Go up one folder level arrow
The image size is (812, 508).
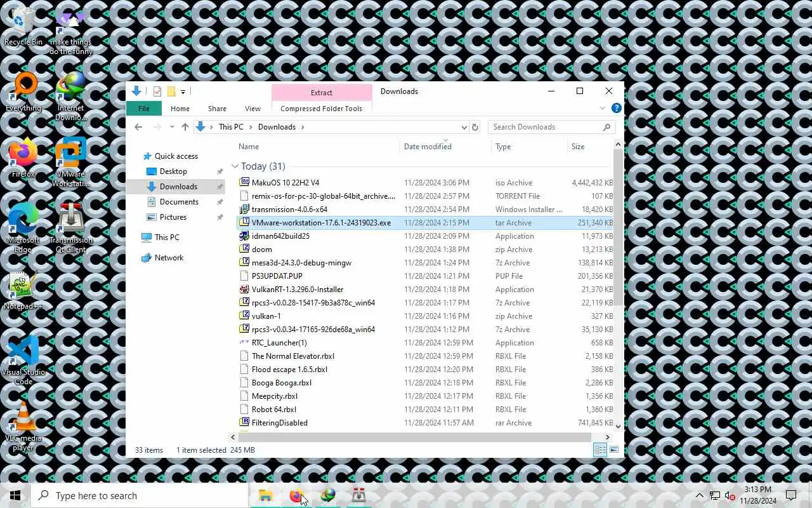[185, 127]
